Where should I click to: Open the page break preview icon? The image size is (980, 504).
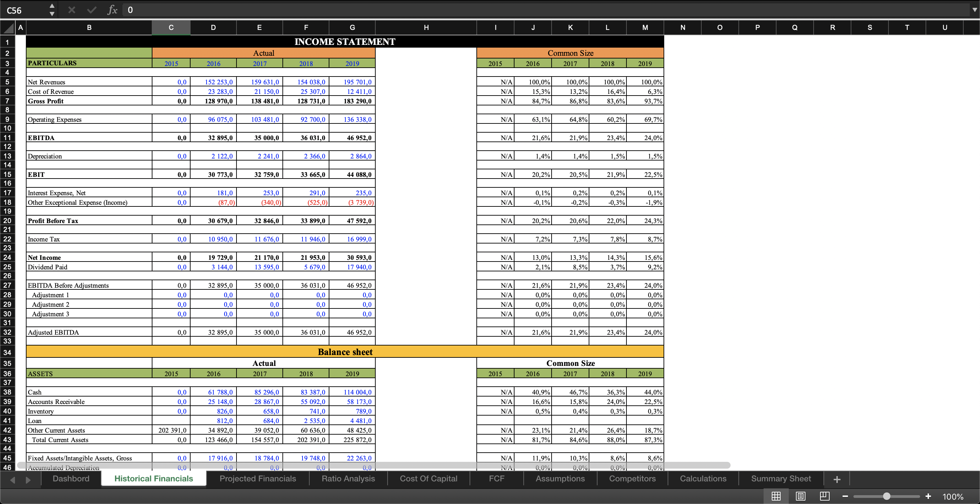coord(824,496)
